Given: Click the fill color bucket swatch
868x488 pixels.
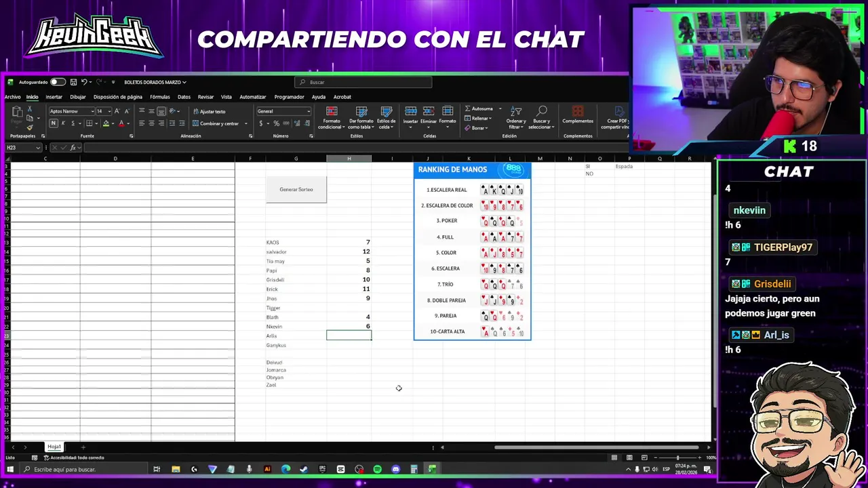Looking at the screenshot, I should click(x=106, y=123).
